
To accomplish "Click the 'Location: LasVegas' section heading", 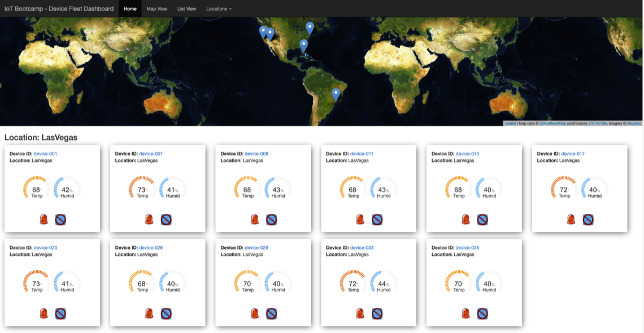I will point(41,137).
